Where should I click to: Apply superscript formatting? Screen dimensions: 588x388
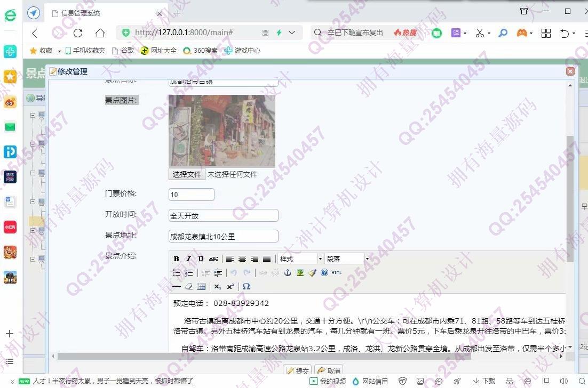230,287
